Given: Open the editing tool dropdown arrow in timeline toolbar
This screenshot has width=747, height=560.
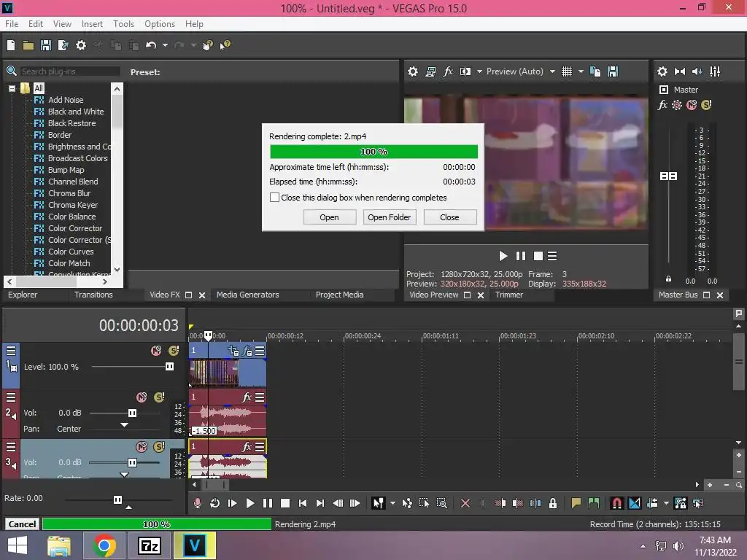Looking at the screenshot, I should coord(392,503).
